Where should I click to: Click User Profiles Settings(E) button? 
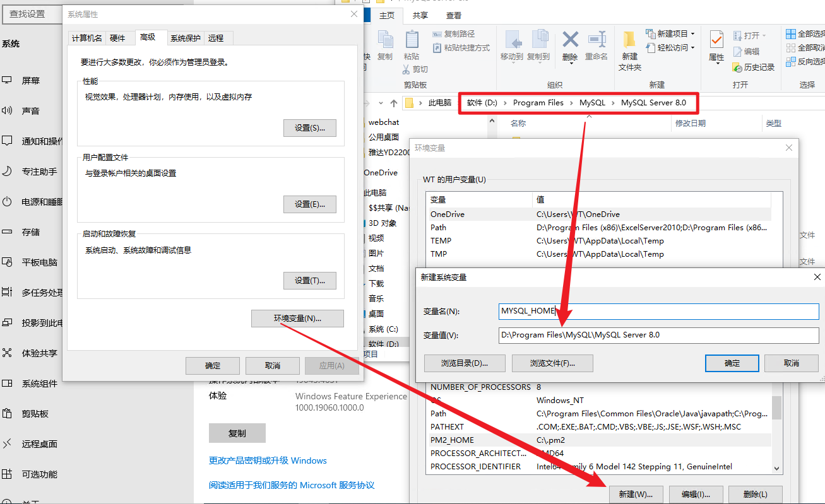click(310, 204)
